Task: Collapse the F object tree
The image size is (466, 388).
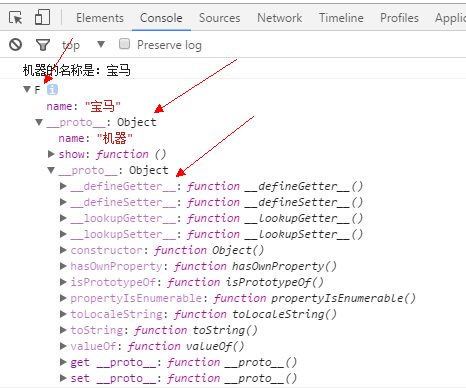Action: point(27,89)
